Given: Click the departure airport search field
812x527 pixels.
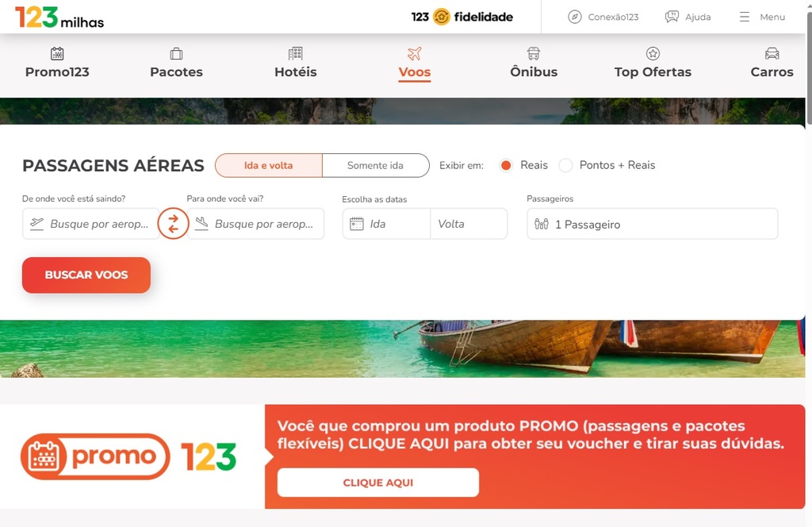Looking at the screenshot, I should (90, 224).
